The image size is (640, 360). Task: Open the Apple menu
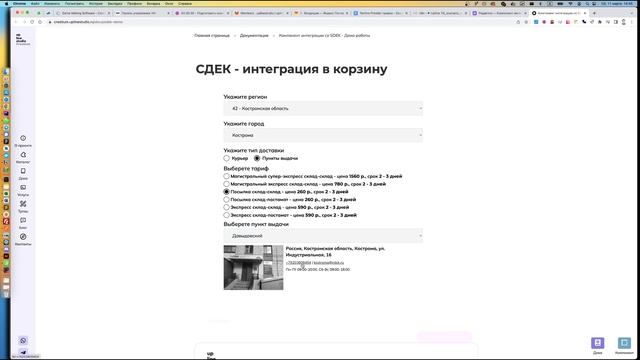pos(6,4)
